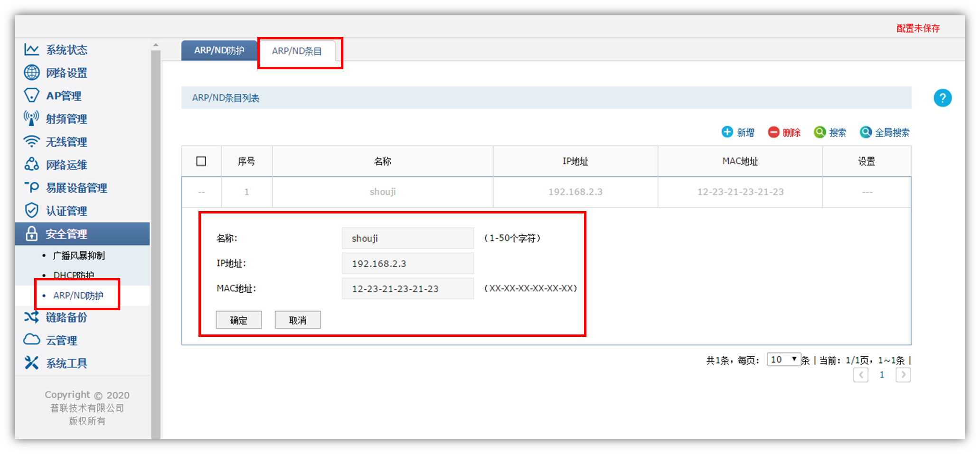Tick the select-all checkbox in table header
The image size is (980, 454).
click(x=201, y=161)
